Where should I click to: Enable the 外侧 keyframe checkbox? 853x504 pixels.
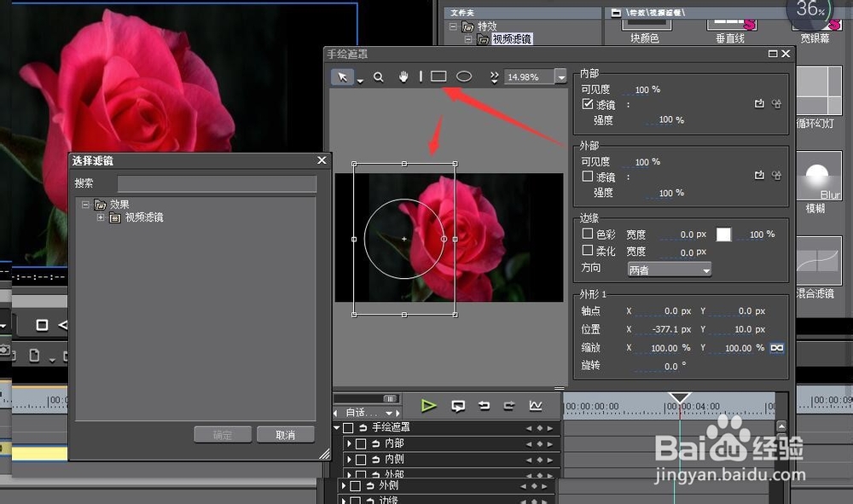(356, 486)
